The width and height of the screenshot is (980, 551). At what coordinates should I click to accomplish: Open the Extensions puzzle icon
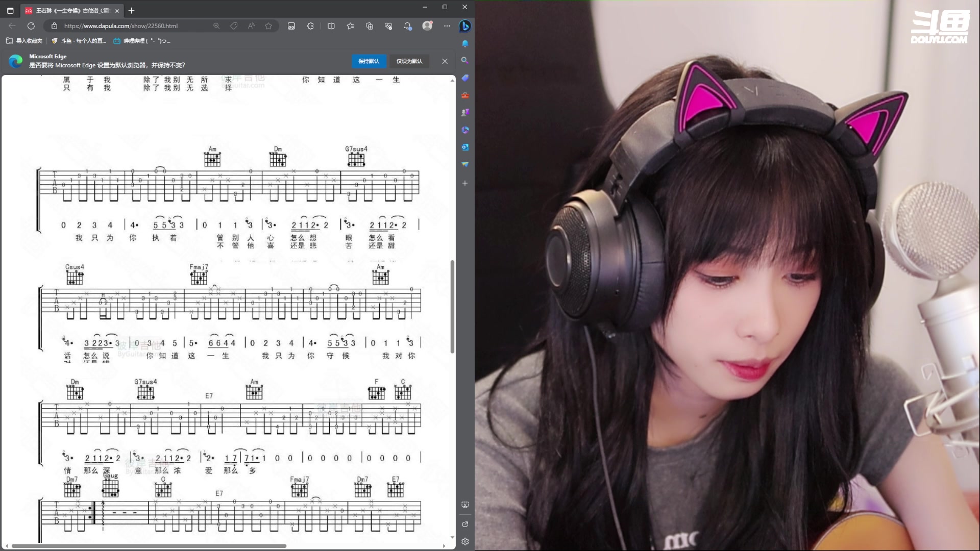pos(310,26)
